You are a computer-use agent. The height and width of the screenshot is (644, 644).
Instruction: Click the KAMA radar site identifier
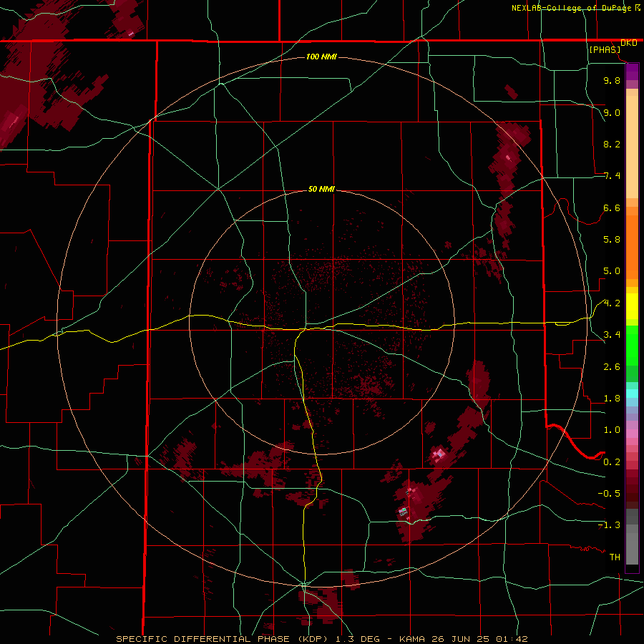[x=414, y=639]
